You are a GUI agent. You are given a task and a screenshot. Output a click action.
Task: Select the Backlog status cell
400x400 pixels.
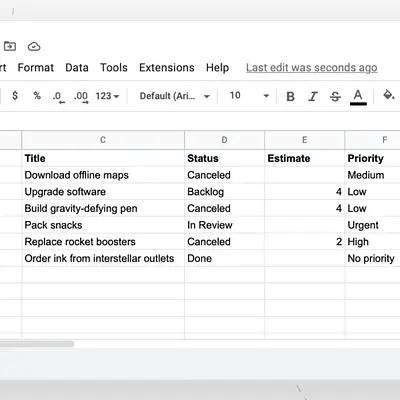pyautogui.click(x=224, y=192)
